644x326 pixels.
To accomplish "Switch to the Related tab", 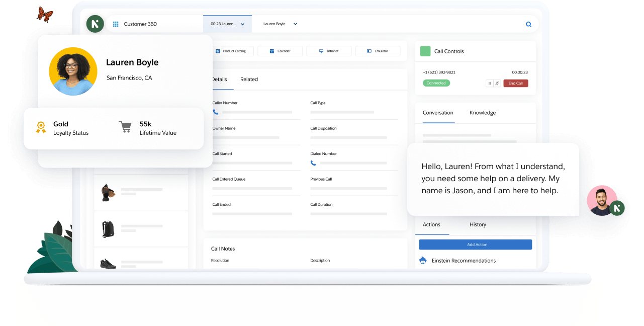I will click(x=249, y=79).
